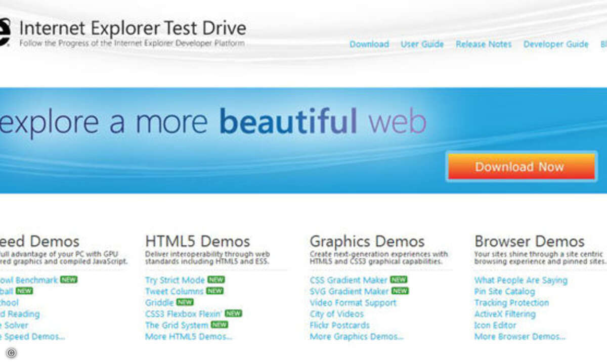
Task: Launch the Icon Editor demo
Action: click(x=495, y=325)
